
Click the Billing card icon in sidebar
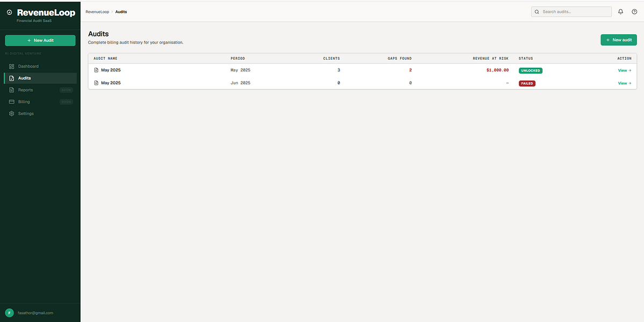pos(11,102)
